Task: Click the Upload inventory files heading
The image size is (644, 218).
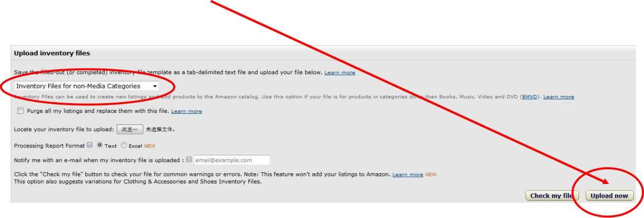Action: pyautogui.click(x=52, y=53)
